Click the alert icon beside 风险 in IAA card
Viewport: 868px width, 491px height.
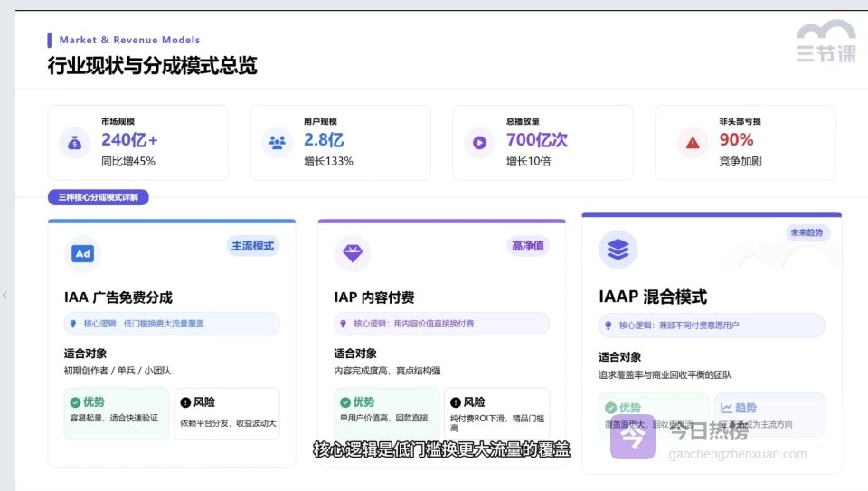pos(185,402)
